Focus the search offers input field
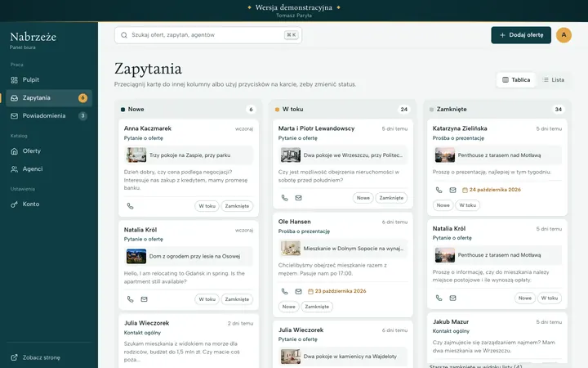Viewport: 588px width, 368px height. (x=208, y=35)
